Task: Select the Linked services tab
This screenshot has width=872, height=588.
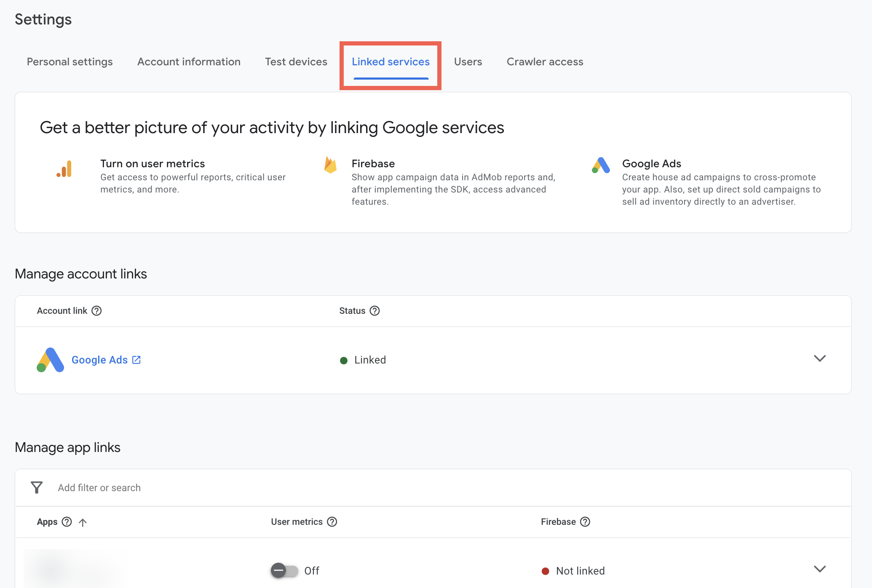Action: (391, 61)
